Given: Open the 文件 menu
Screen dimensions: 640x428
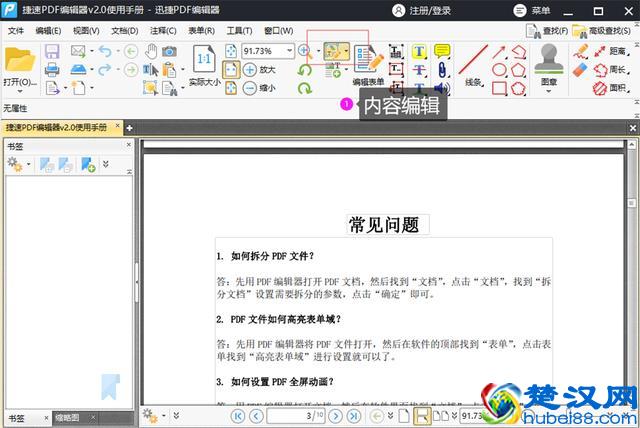Looking at the screenshot, I should coord(16,31).
